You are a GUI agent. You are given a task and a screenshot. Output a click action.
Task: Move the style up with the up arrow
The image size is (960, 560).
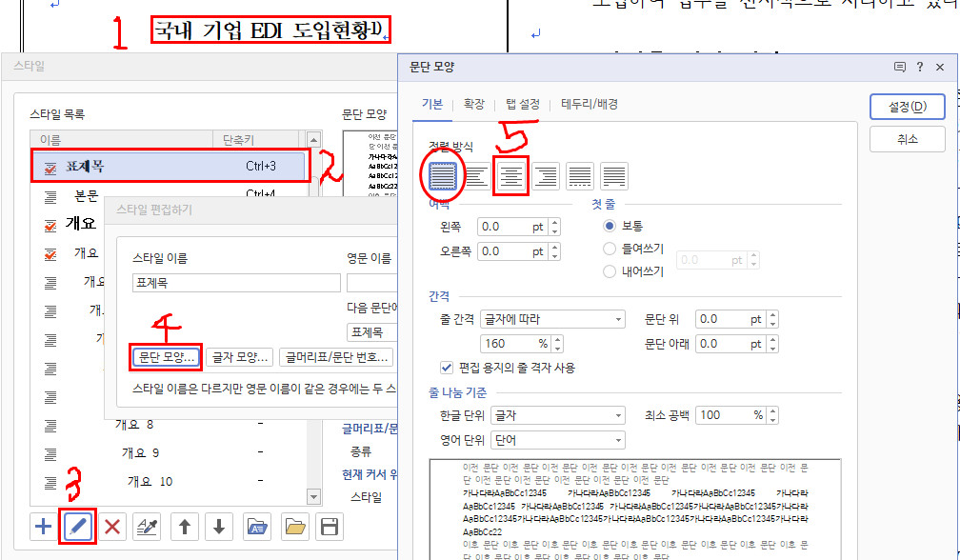click(x=185, y=527)
